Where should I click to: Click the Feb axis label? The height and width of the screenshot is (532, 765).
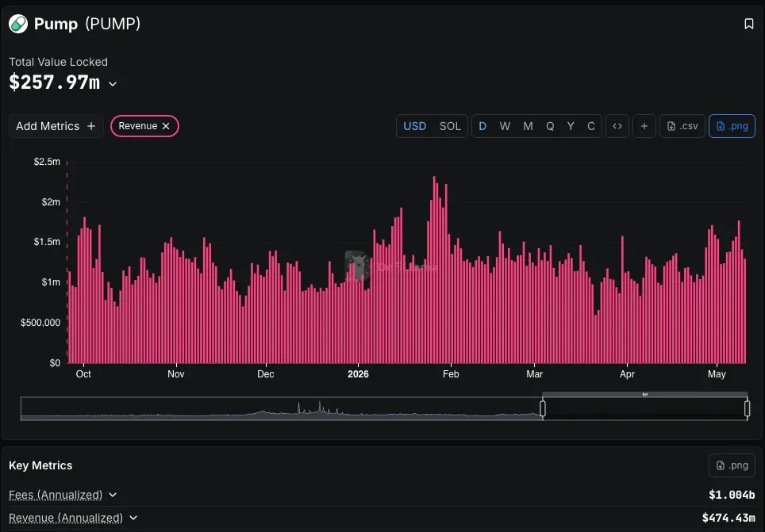point(451,374)
